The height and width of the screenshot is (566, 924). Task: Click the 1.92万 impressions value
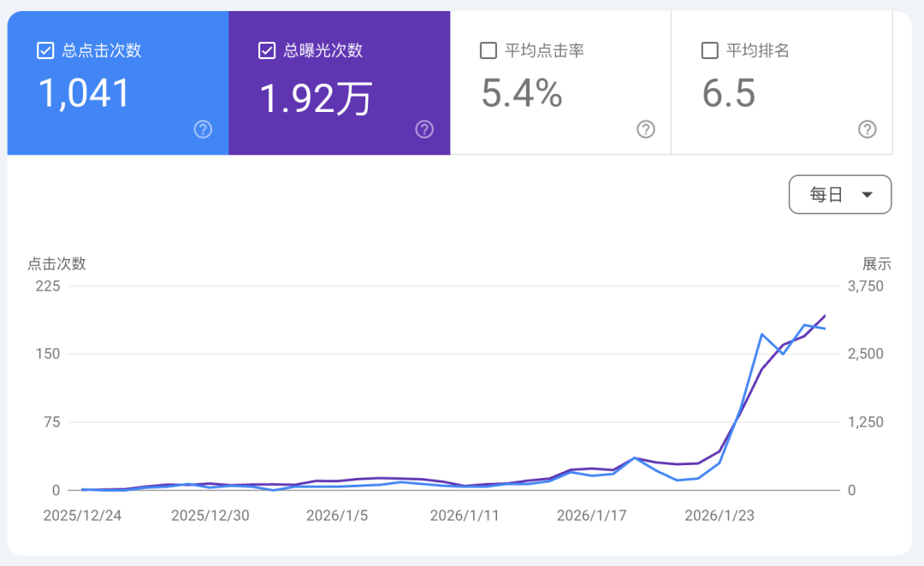click(317, 97)
